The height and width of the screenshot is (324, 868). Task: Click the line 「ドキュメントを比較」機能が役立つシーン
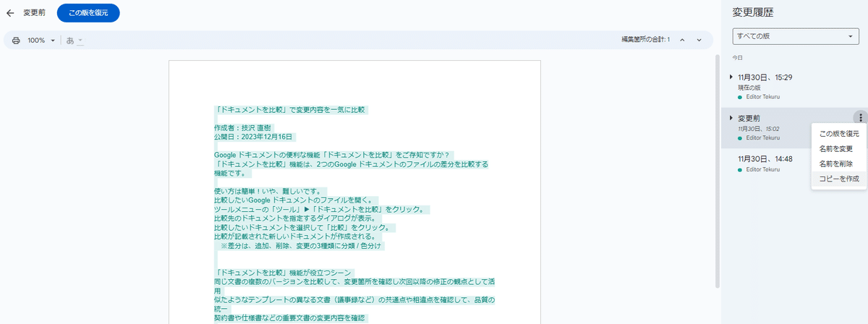[x=284, y=272]
